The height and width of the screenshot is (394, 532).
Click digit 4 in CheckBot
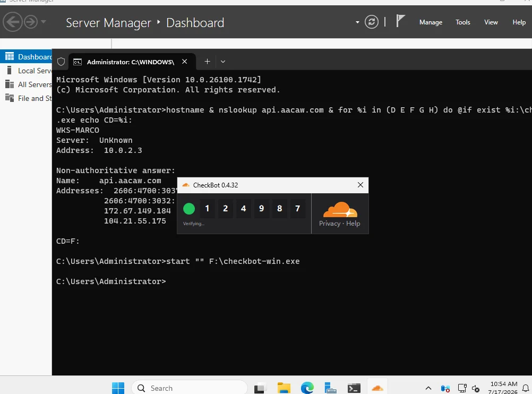243,208
